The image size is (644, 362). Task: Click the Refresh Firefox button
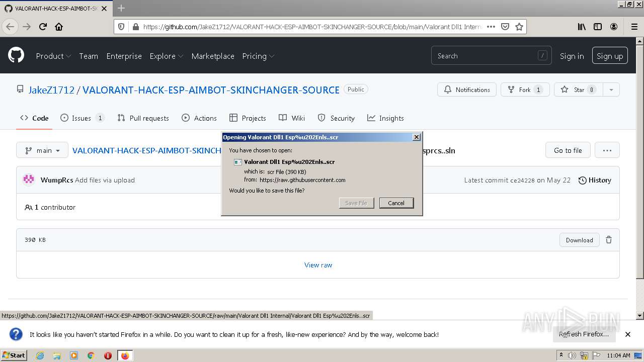(x=584, y=334)
